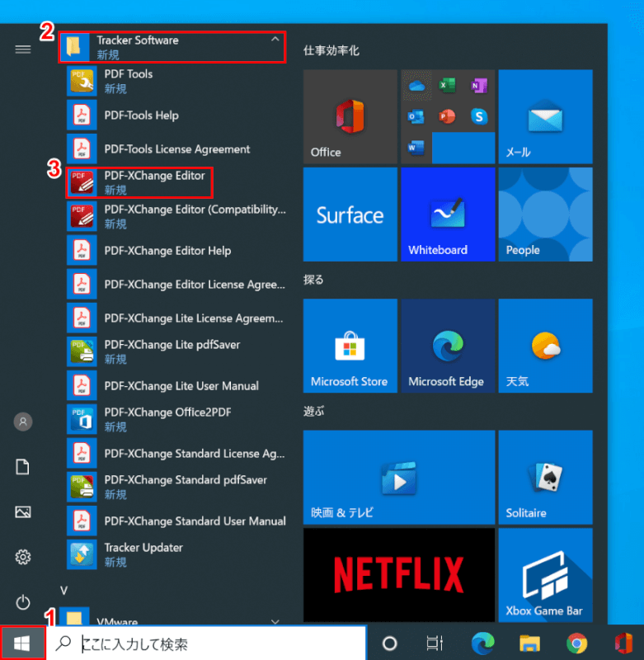The image size is (644, 660).
Task: Open the user account icon
Action: (x=23, y=422)
